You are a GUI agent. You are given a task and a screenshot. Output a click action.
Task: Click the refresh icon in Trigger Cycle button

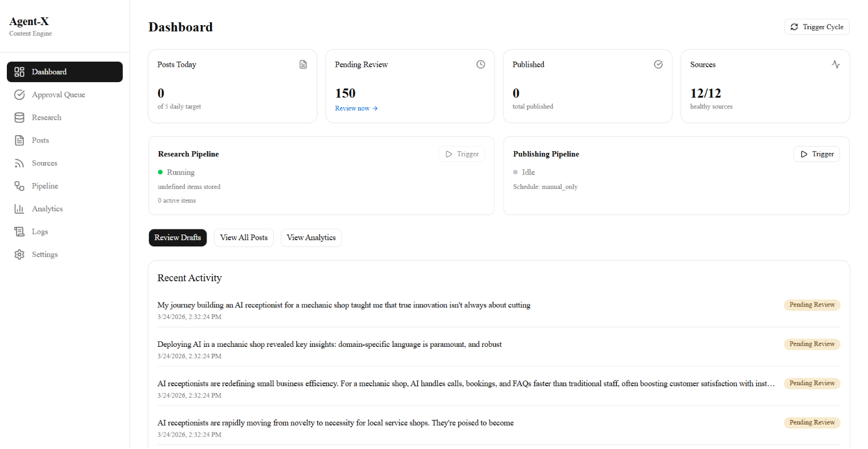(794, 27)
